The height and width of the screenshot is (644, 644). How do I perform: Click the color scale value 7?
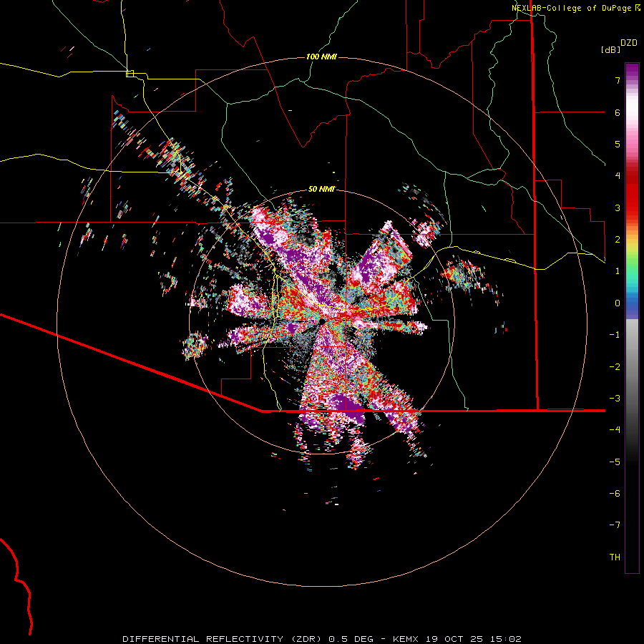(x=618, y=80)
